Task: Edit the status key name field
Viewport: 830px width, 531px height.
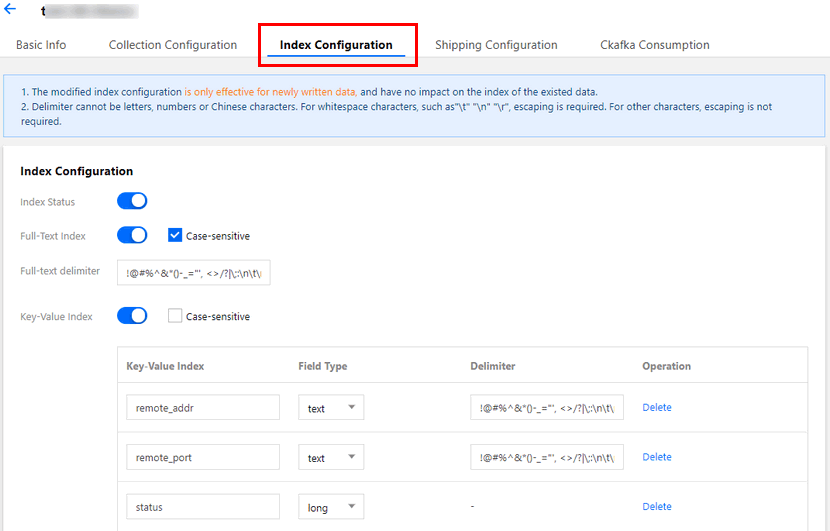Action: click(203, 507)
